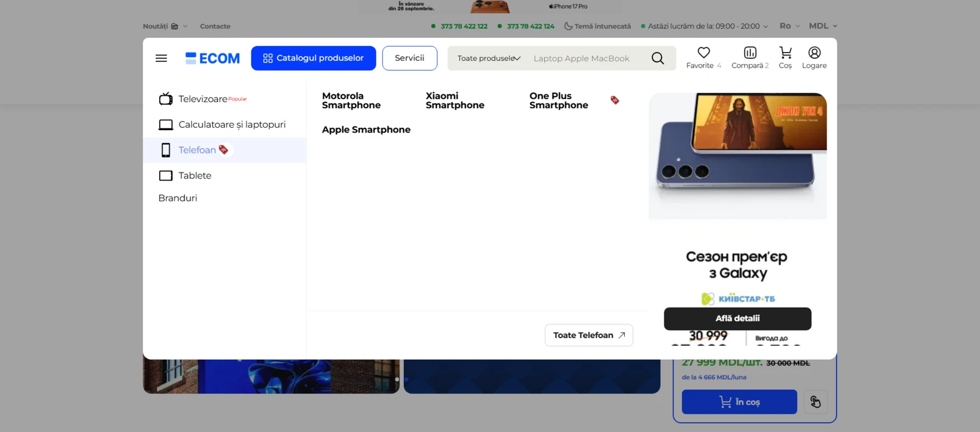980x432 pixels.
Task: Open the Ro language dropdown
Action: [790, 26]
